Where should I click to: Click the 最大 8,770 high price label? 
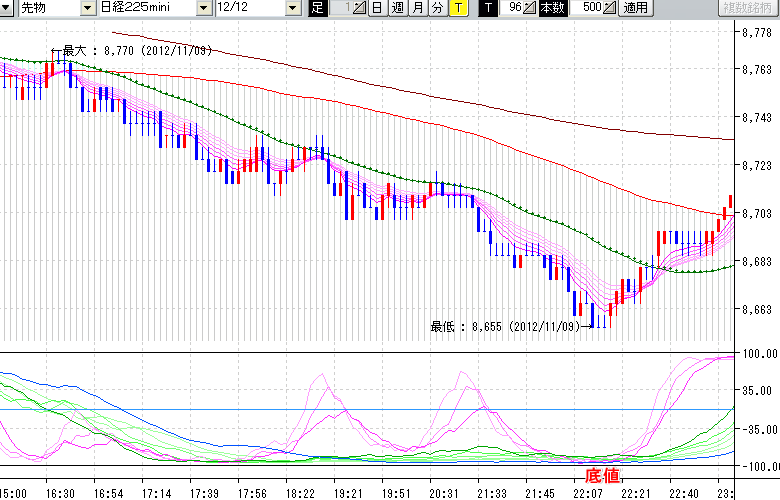[135, 49]
